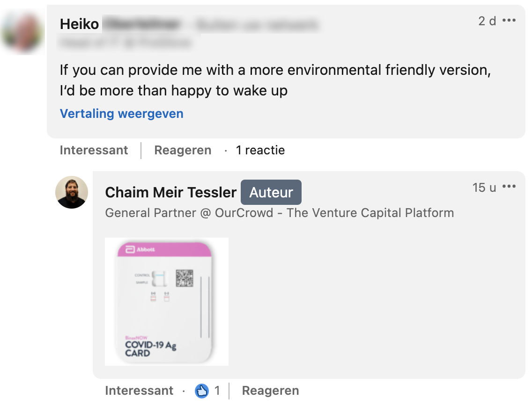532x406 pixels.
Task: Expand the 1 reactie thread
Action: pos(260,150)
